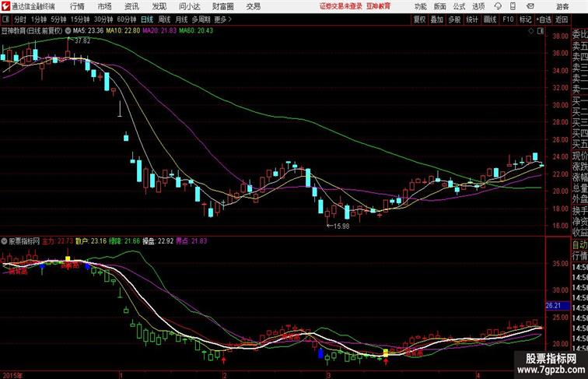The width and height of the screenshot is (588, 379).
Task: Open the 市场 menu
Action: [x=105, y=6]
